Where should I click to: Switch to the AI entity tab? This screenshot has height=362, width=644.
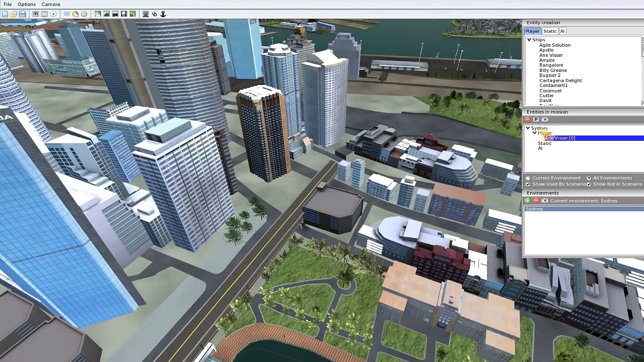[562, 31]
